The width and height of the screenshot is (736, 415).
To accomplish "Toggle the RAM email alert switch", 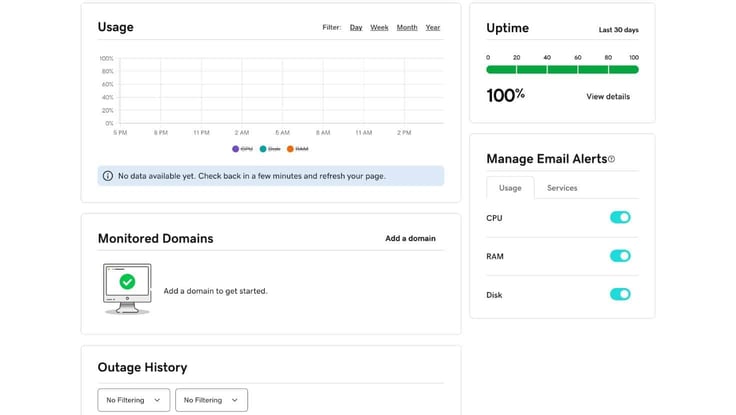I will 620,256.
